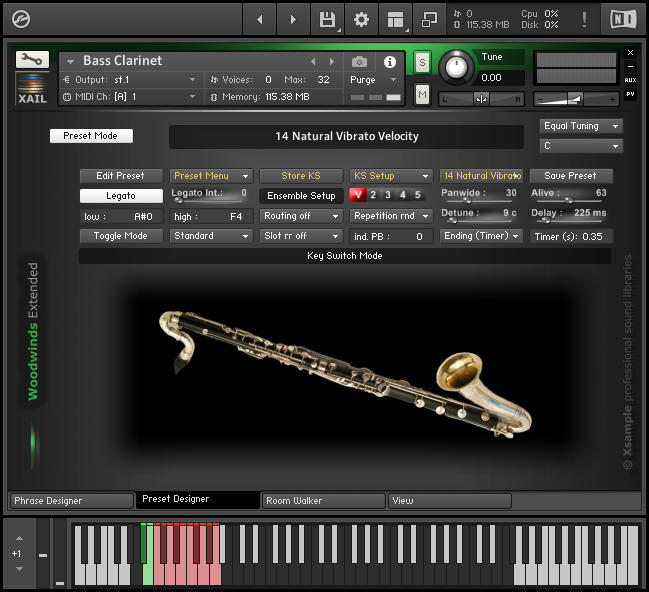Mute the instrument with M button

422,95
